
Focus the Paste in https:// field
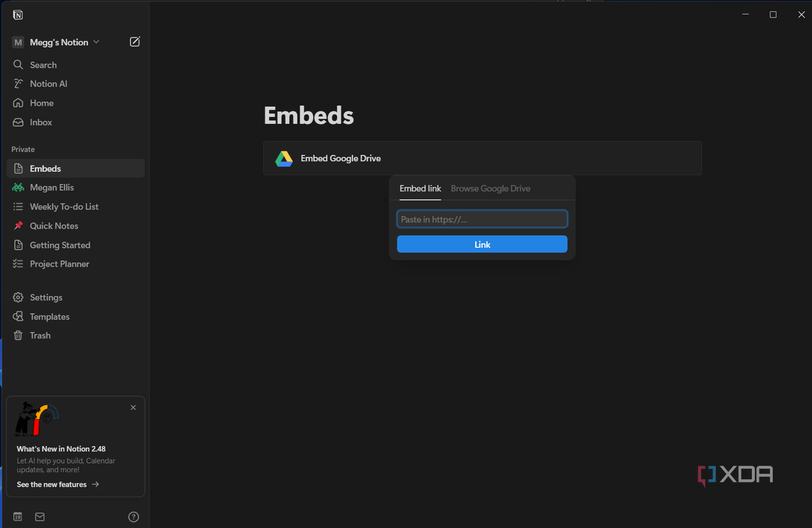click(x=482, y=219)
